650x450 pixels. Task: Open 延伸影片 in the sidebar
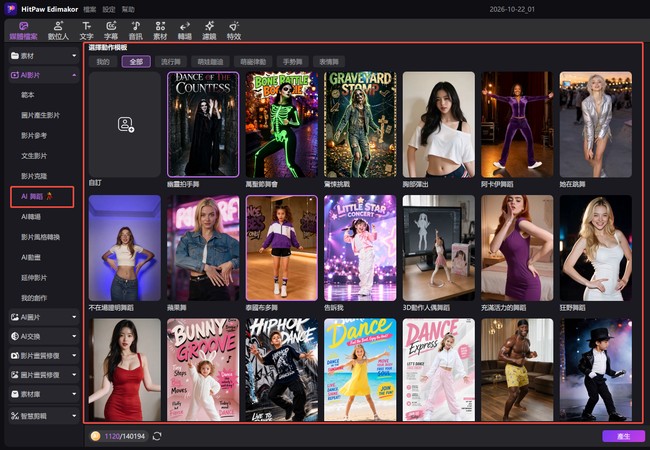coord(34,278)
